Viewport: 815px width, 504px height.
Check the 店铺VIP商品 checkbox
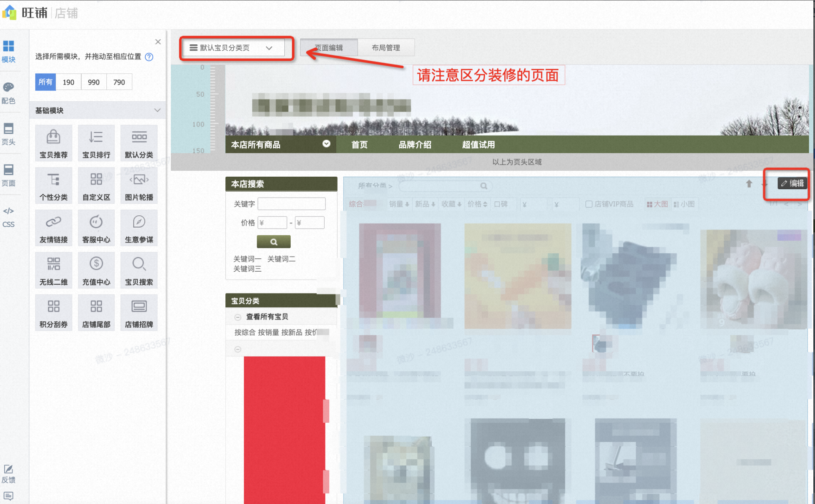coord(588,204)
